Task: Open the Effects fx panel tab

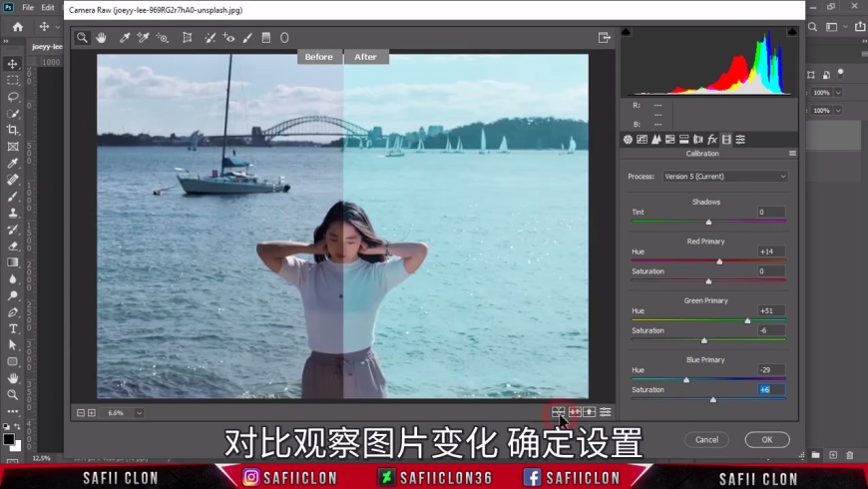Action: click(x=712, y=140)
